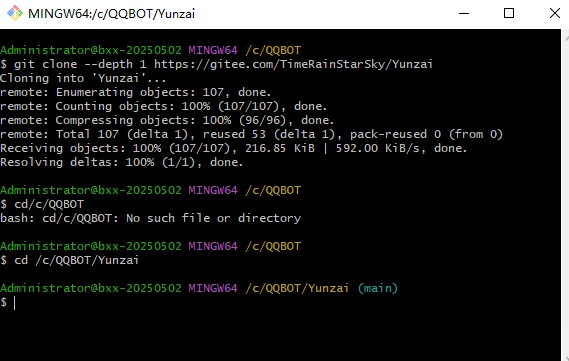Click the line "Cloning into 'Yunzai'..."
This screenshot has height=361, width=569.
coord(83,78)
